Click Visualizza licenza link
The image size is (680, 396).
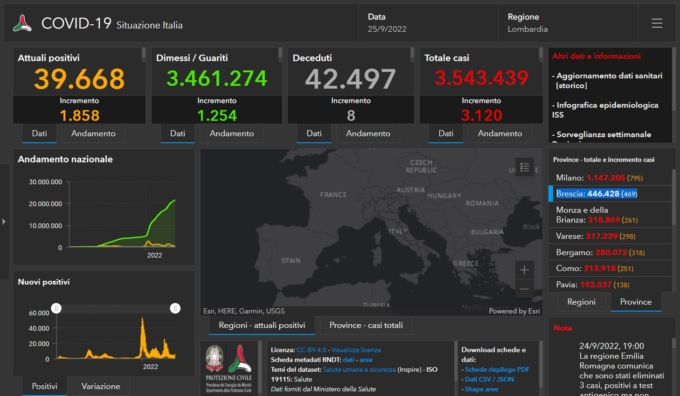click(356, 350)
